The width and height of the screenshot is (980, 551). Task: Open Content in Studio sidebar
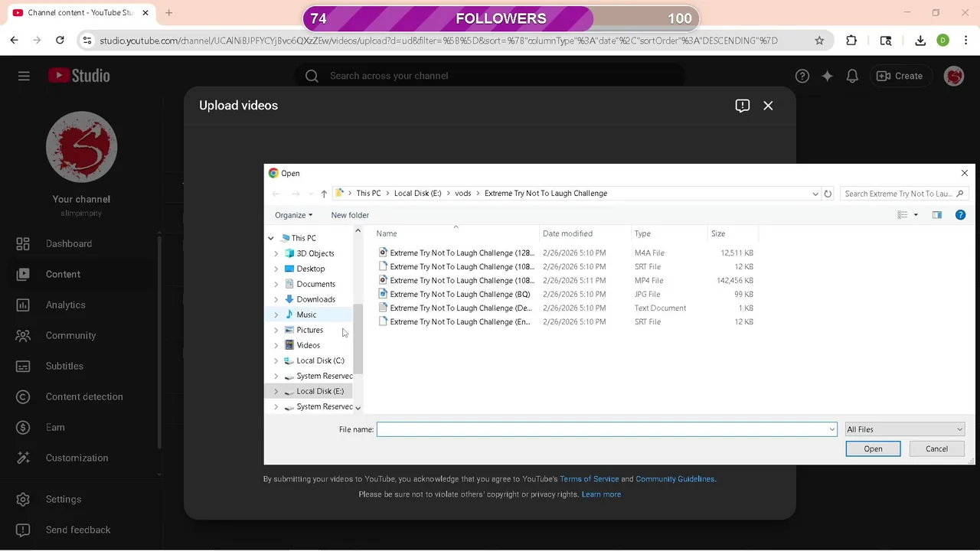coord(79,274)
